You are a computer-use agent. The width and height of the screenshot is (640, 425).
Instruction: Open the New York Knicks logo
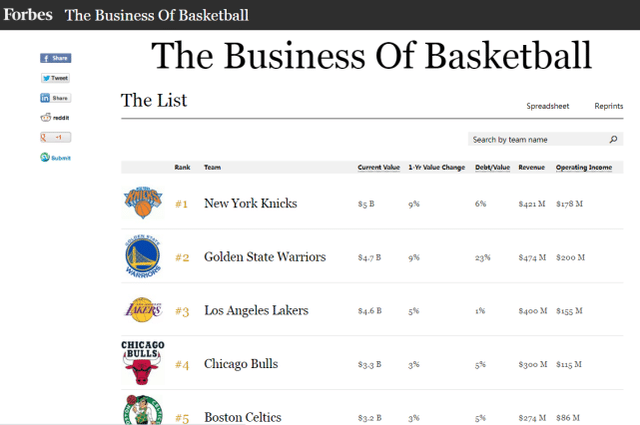[x=143, y=203]
